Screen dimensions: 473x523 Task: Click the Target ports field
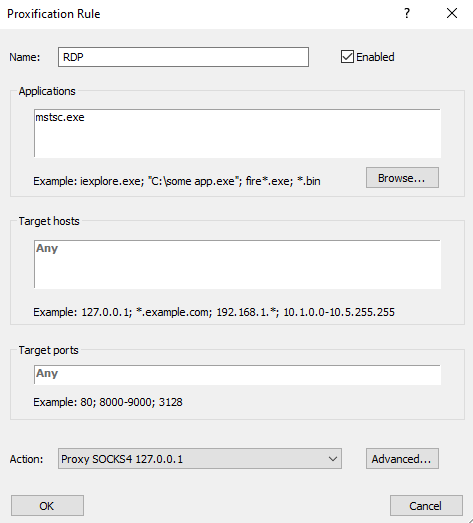pyautogui.click(x=237, y=375)
